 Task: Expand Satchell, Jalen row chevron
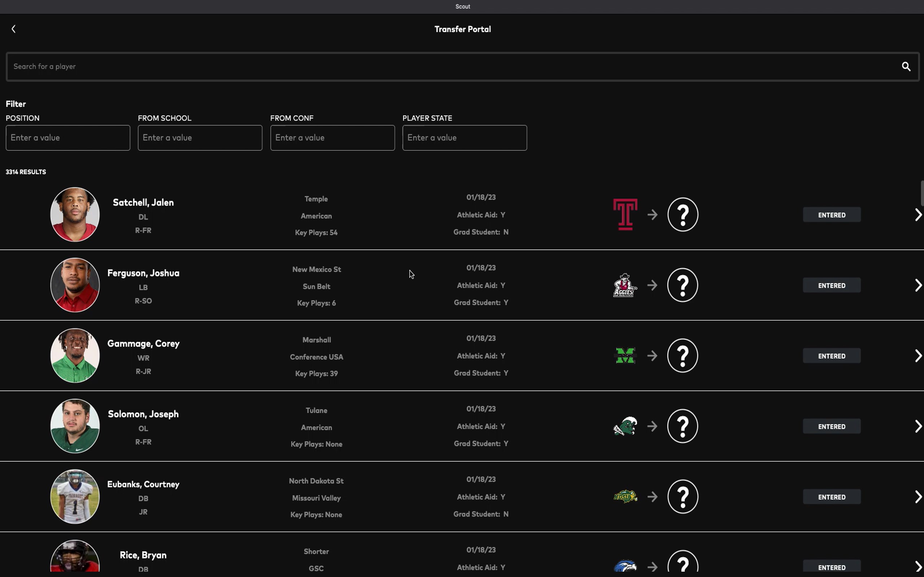[x=918, y=215]
